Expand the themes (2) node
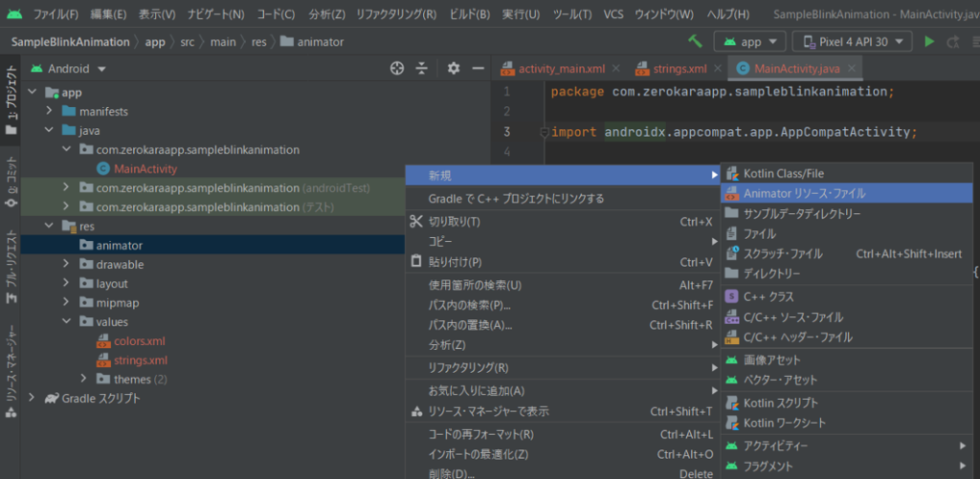Image resolution: width=980 pixels, height=479 pixels. pyautogui.click(x=84, y=379)
